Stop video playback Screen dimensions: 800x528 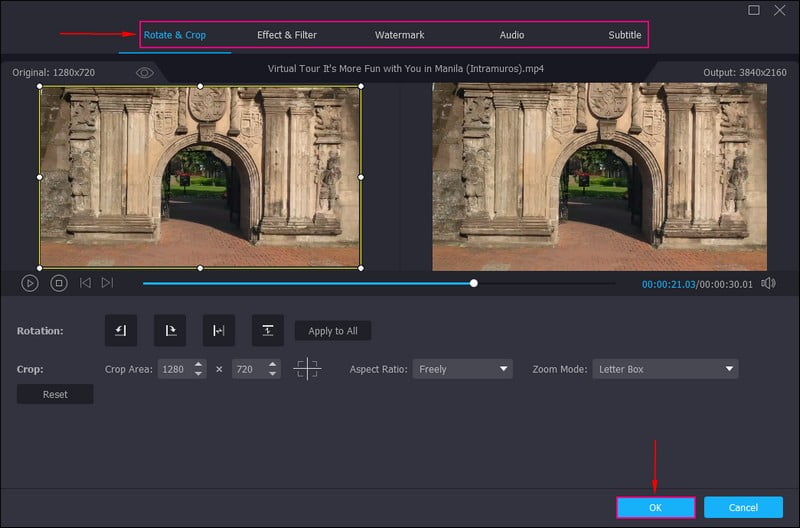click(x=59, y=283)
